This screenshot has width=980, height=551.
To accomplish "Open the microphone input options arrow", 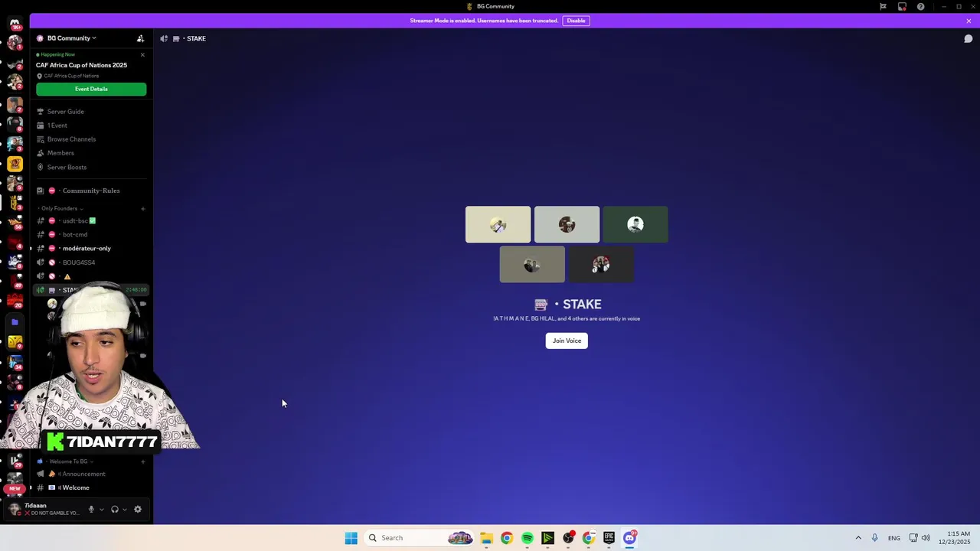I will 101,510.
